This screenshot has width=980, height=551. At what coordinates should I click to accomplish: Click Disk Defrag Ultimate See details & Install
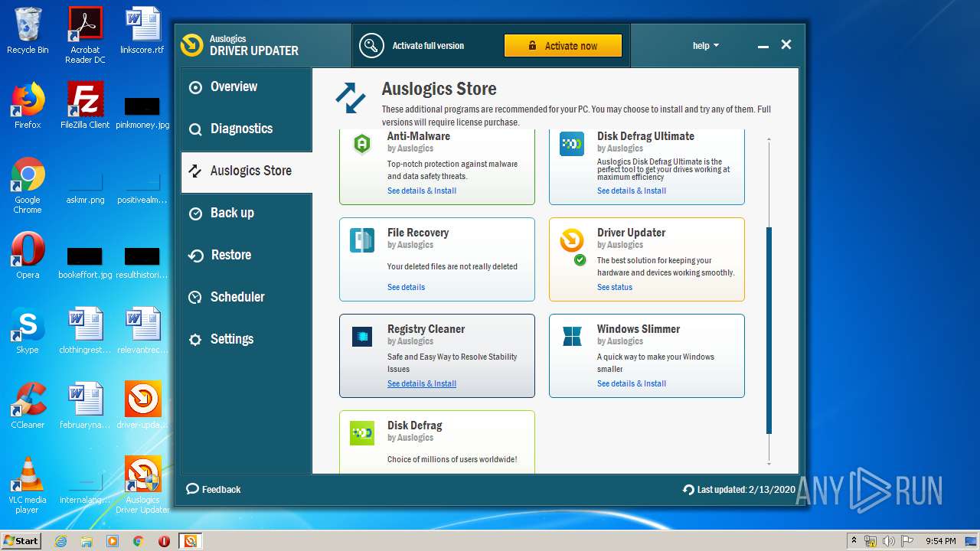[x=631, y=191]
